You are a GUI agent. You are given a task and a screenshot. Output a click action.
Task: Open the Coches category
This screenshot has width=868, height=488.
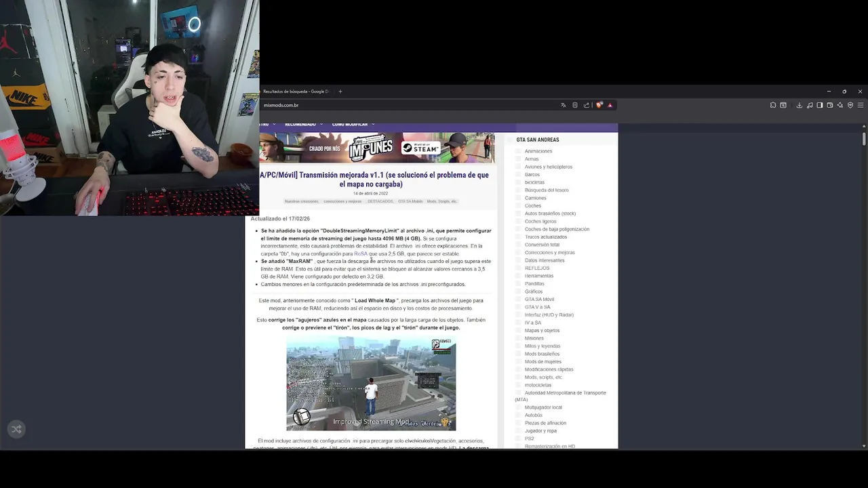click(x=533, y=206)
